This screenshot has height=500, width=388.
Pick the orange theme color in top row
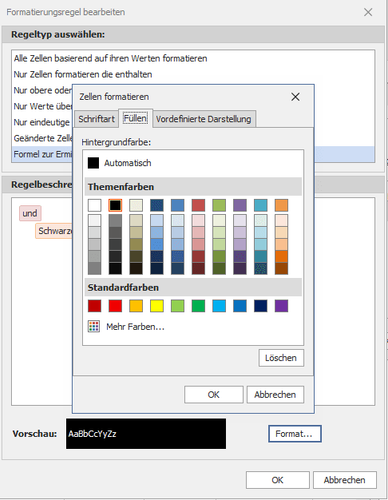(281, 205)
